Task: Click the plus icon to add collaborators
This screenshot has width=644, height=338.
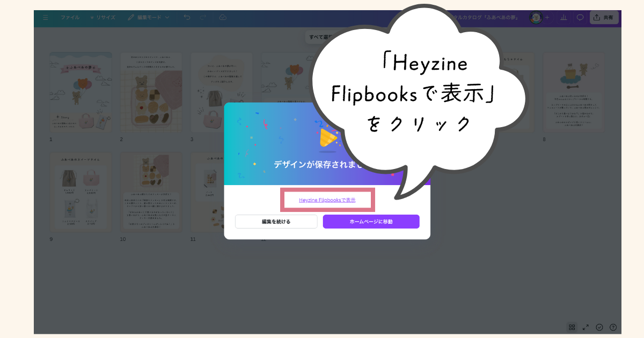Action: (547, 17)
